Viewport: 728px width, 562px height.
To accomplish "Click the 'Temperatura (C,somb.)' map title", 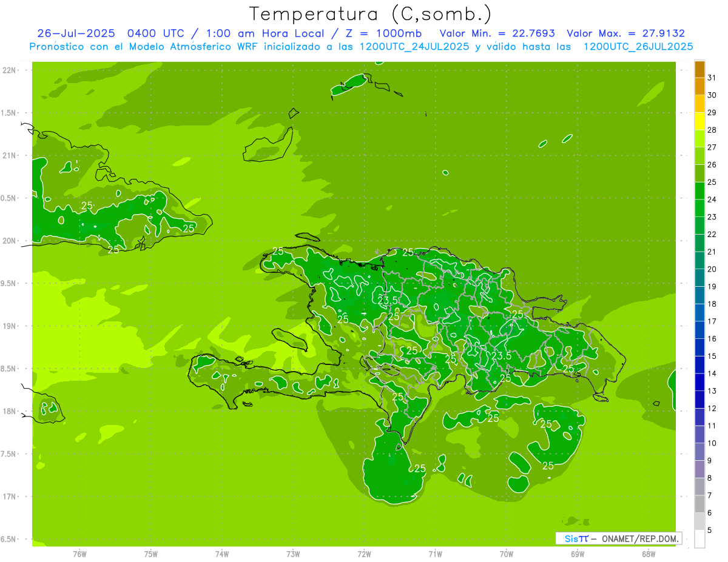I will pyautogui.click(x=370, y=13).
